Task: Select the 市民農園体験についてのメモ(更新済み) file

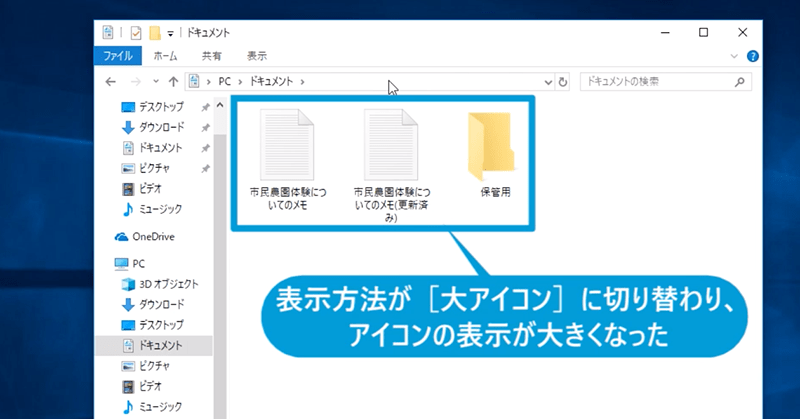Action: pos(392,166)
